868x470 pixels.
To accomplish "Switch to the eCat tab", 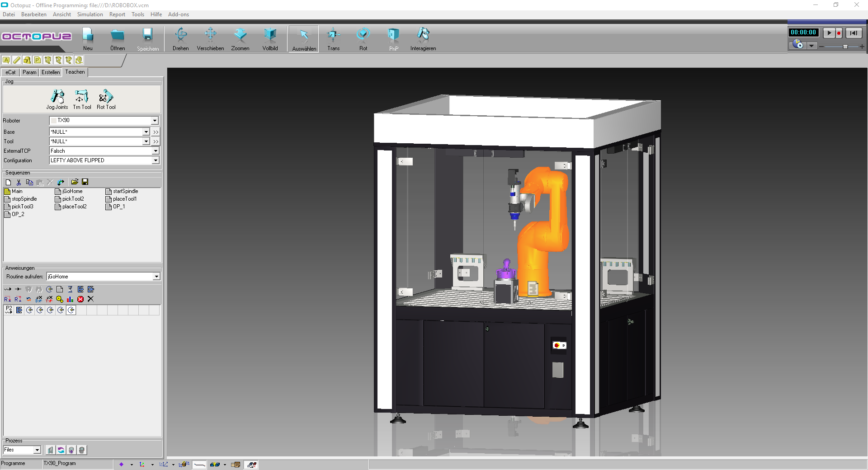I will pos(10,72).
